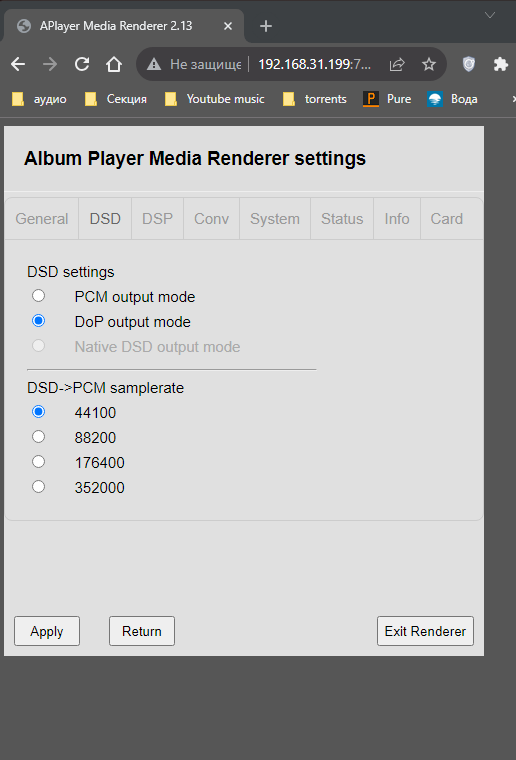Click the Apply button
The image size is (516, 760).
tap(47, 631)
